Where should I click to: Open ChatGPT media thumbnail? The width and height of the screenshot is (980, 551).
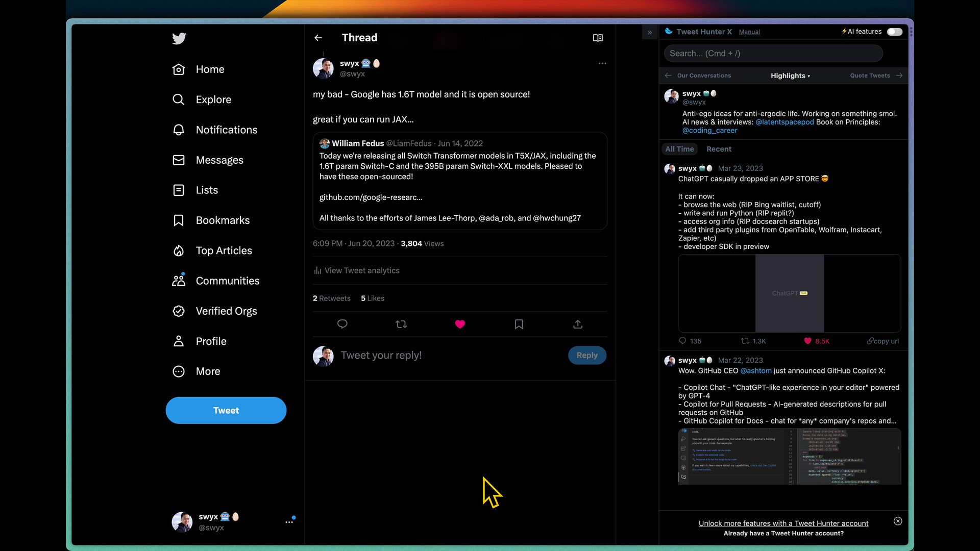point(790,293)
